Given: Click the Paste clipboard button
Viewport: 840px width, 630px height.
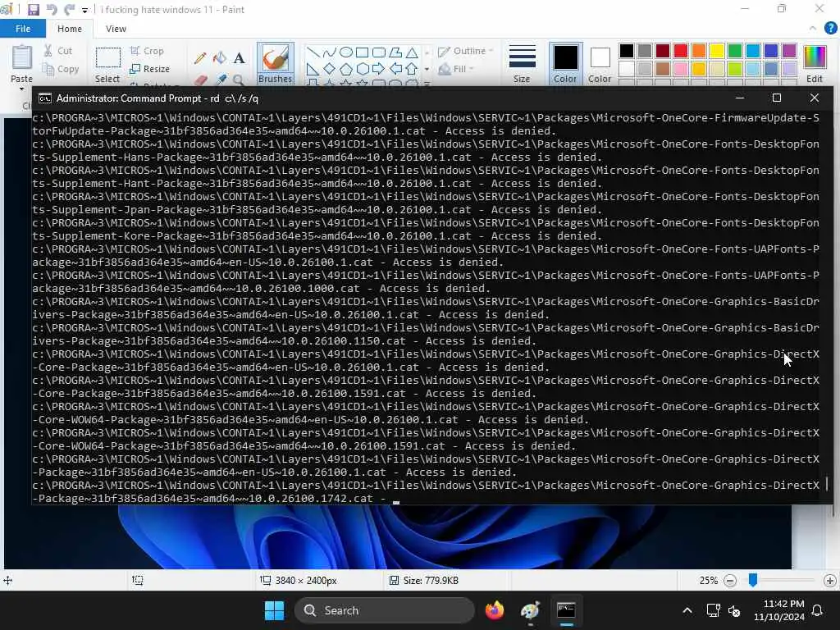Looking at the screenshot, I should [x=22, y=58].
